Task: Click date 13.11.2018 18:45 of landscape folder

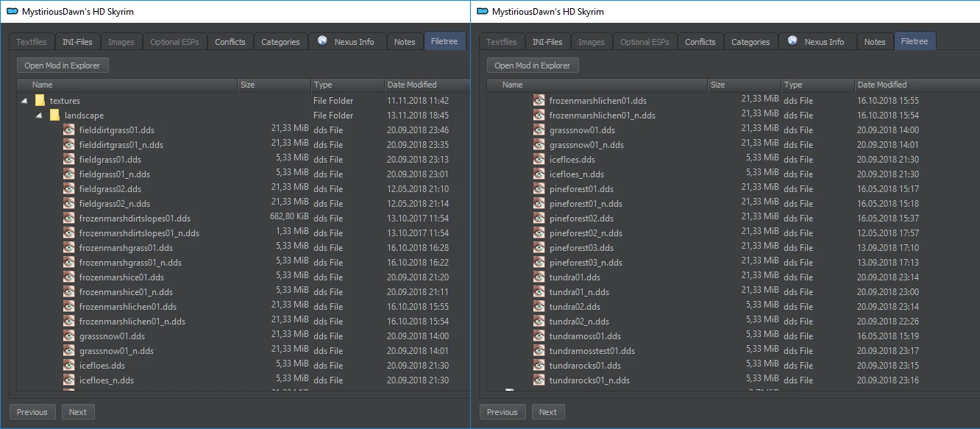Action: click(418, 116)
